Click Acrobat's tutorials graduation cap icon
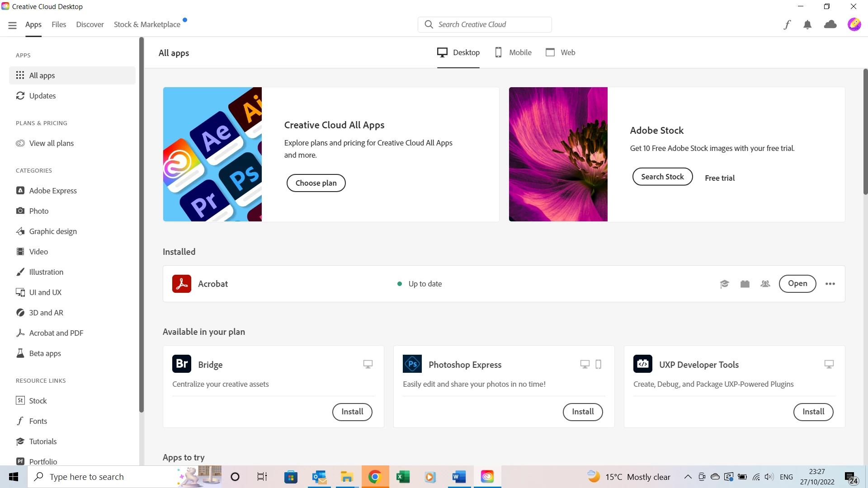Viewport: 868px width, 488px height. tap(724, 284)
